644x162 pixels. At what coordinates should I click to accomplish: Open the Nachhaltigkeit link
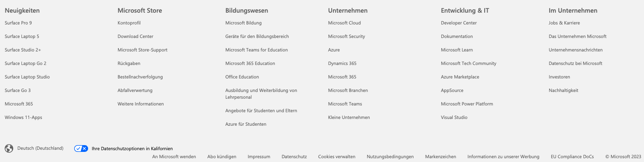[x=563, y=90]
